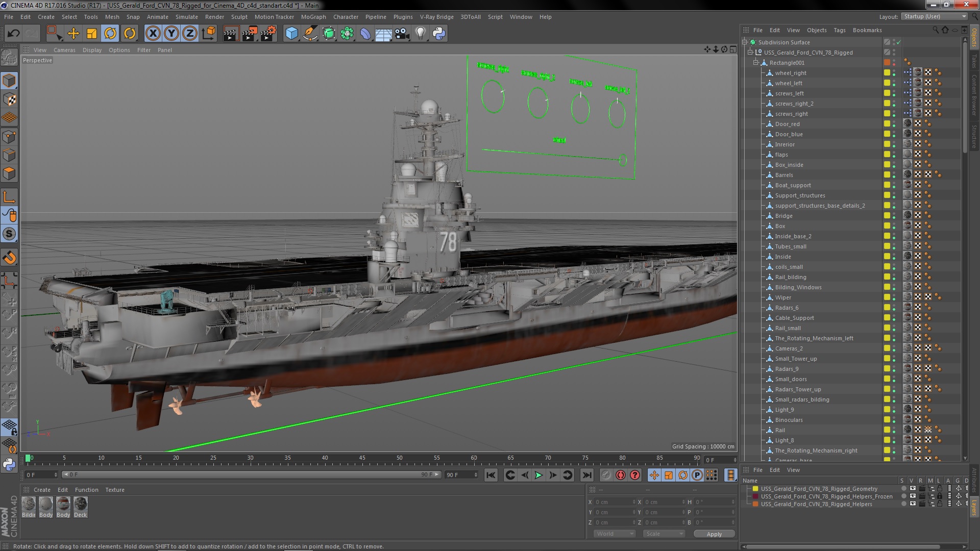980x551 pixels.
Task: Click the coordinate system icon
Action: pos(208,34)
